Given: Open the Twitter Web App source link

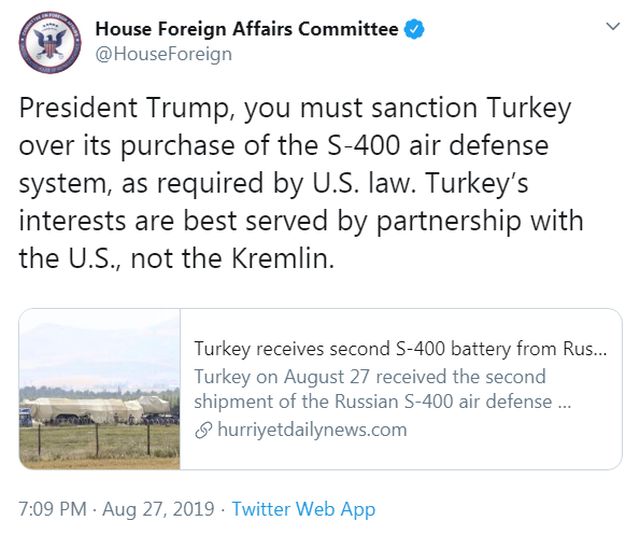Looking at the screenshot, I should pyautogui.click(x=303, y=509).
